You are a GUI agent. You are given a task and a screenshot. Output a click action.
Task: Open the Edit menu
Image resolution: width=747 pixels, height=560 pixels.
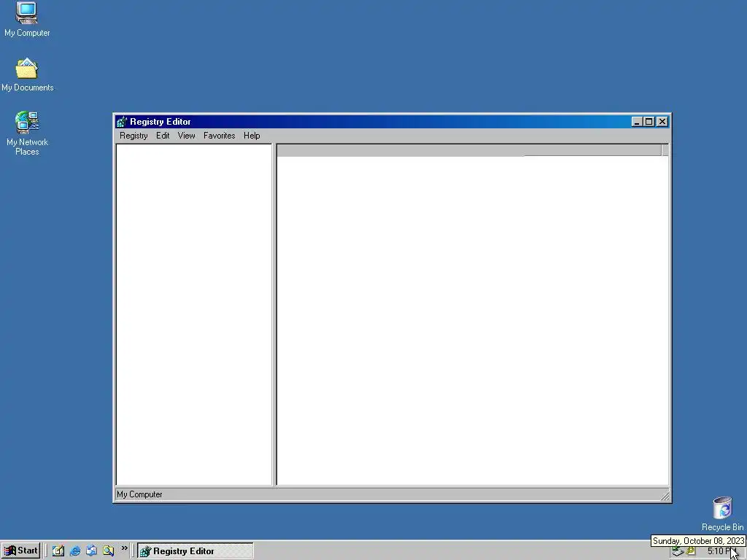click(x=163, y=136)
